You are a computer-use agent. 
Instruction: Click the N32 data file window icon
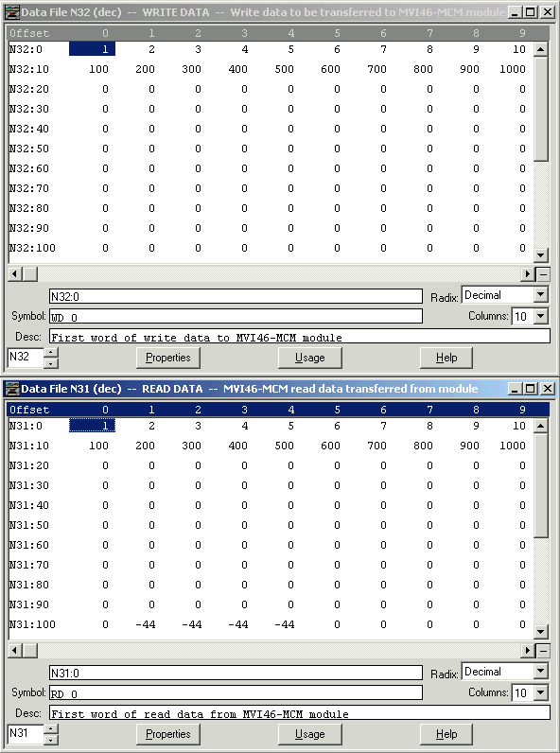tap(12, 12)
